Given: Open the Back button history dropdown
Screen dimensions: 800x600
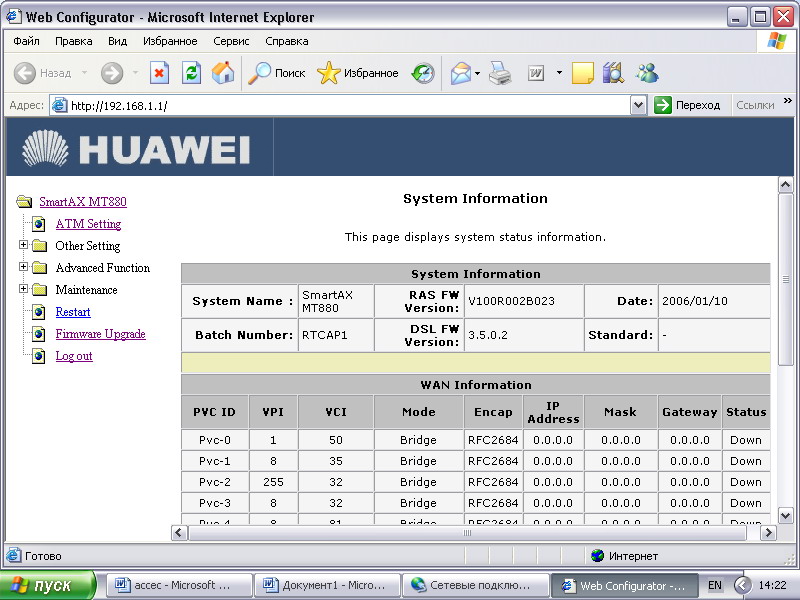Looking at the screenshot, I should (84, 73).
